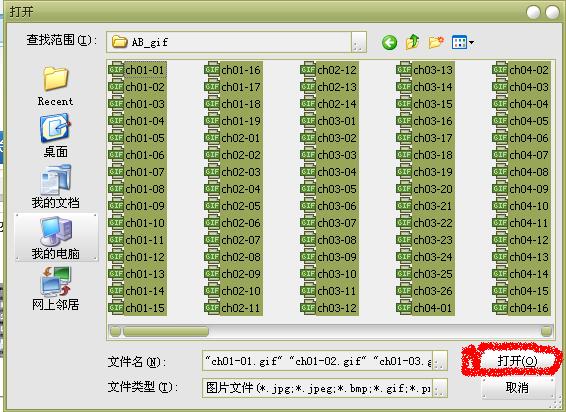Go up one folder level icon

point(413,42)
